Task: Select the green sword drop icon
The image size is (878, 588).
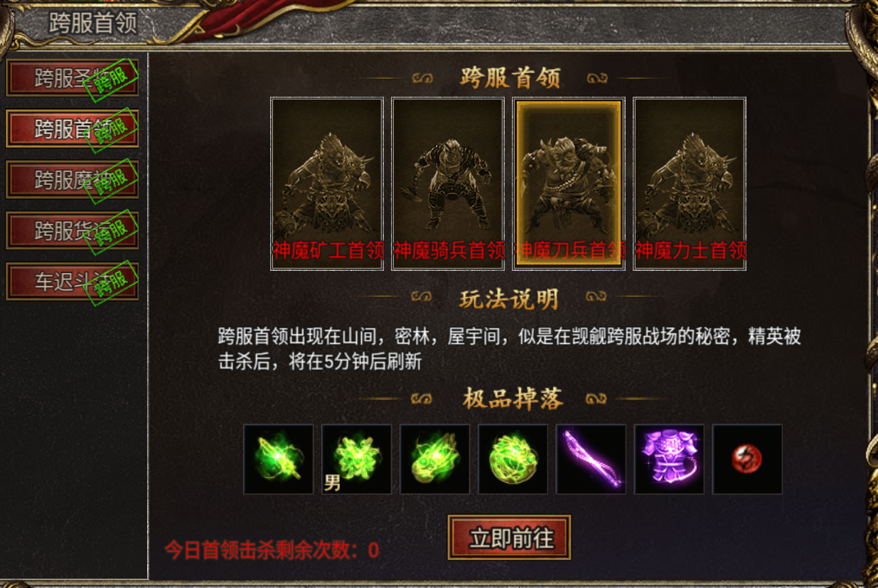Action: pos(278,459)
